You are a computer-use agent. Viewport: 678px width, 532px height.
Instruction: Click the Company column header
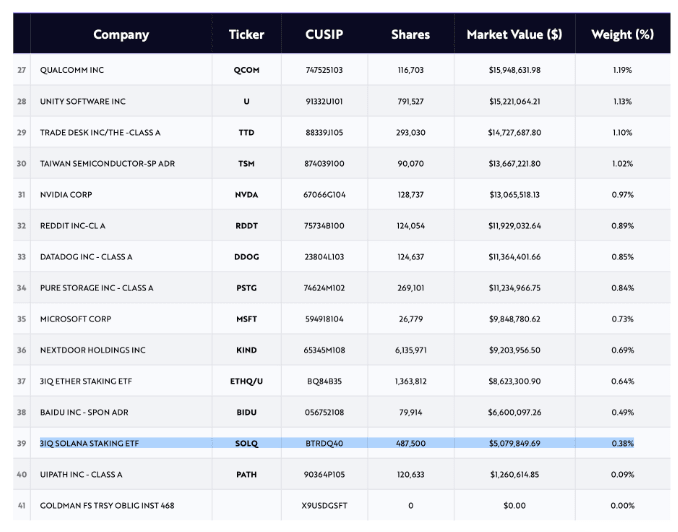(121, 34)
